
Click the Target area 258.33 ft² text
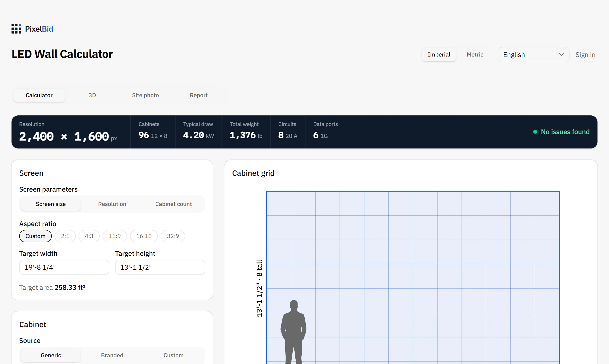[52, 287]
